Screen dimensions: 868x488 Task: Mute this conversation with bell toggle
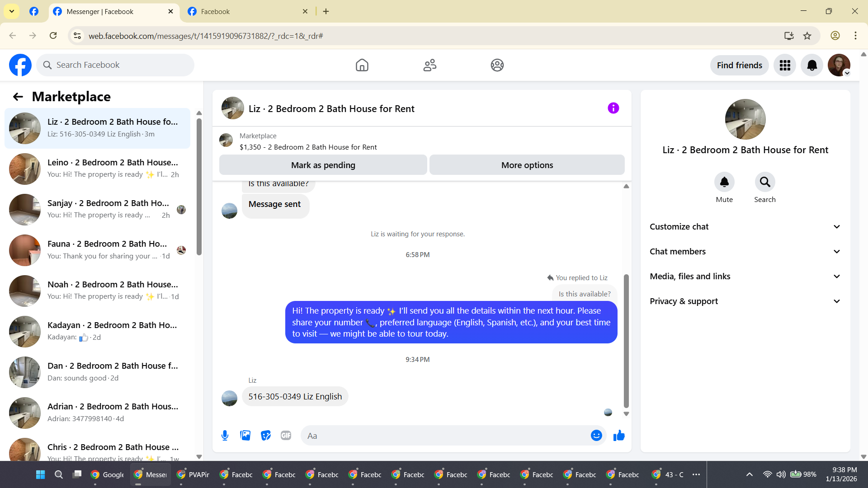pyautogui.click(x=724, y=182)
